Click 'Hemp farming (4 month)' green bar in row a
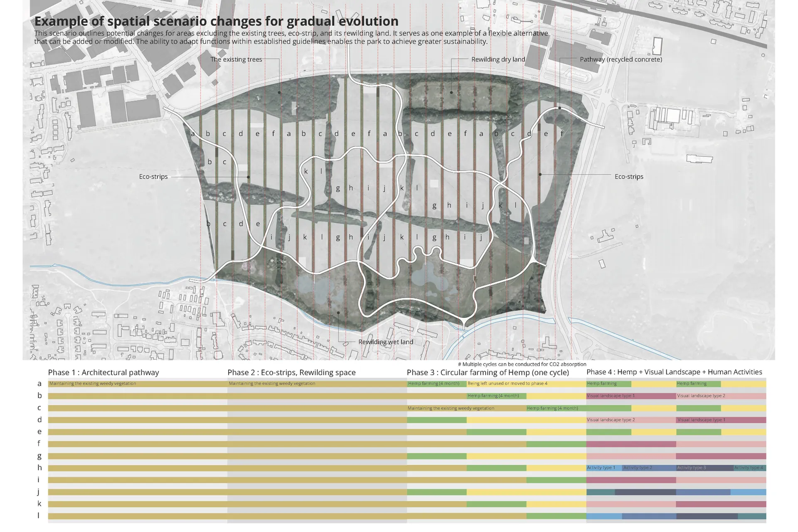 pos(436,384)
